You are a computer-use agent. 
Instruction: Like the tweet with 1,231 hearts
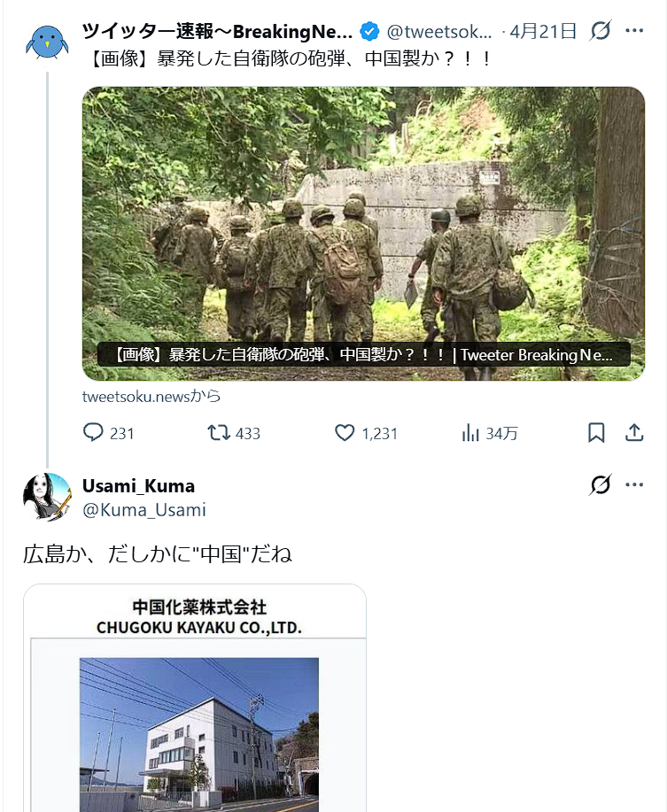click(x=345, y=432)
